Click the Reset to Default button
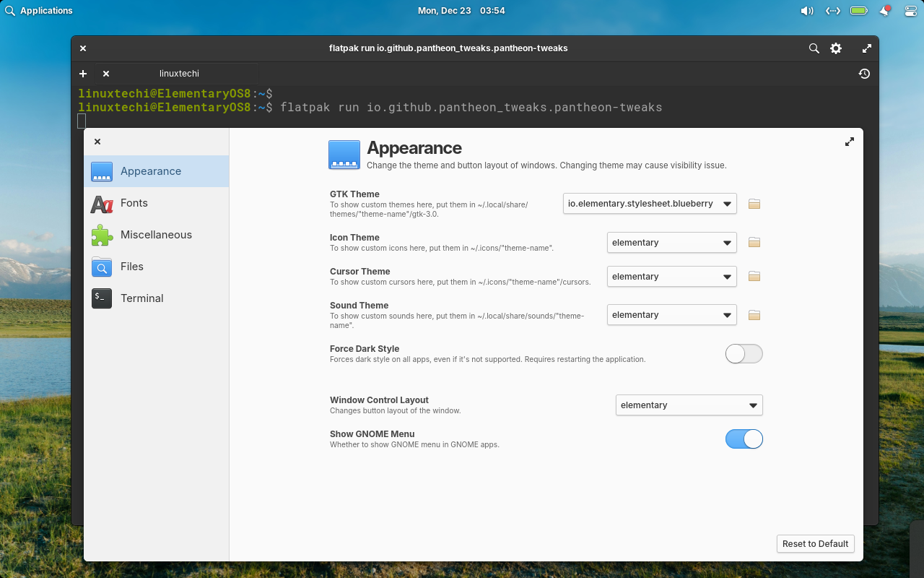This screenshot has width=924, height=578. click(x=816, y=544)
